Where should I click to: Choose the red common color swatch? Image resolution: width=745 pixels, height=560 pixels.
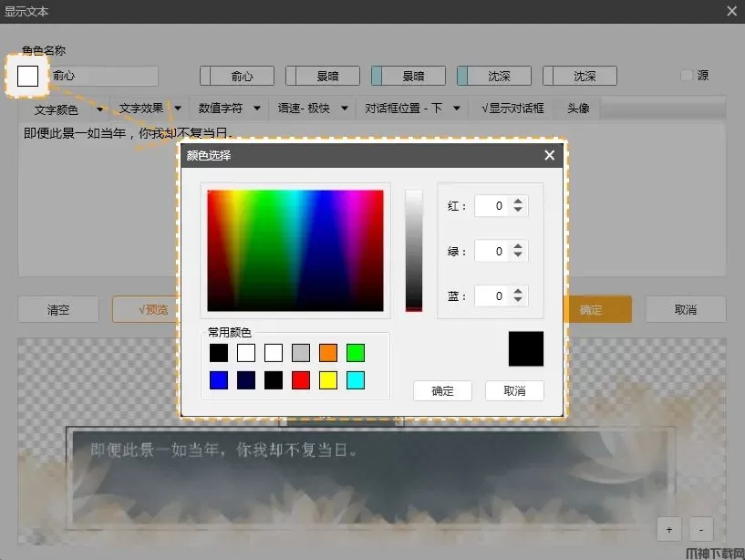301,380
